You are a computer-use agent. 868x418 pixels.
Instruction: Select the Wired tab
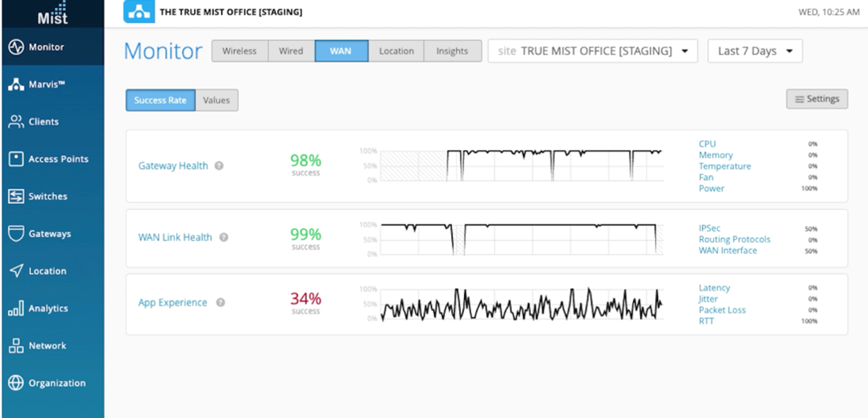tap(291, 51)
